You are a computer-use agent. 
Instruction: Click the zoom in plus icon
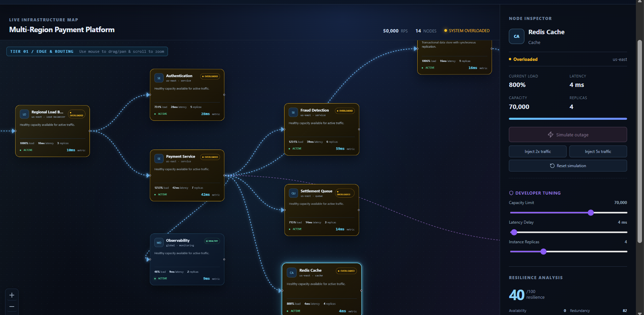(x=12, y=295)
